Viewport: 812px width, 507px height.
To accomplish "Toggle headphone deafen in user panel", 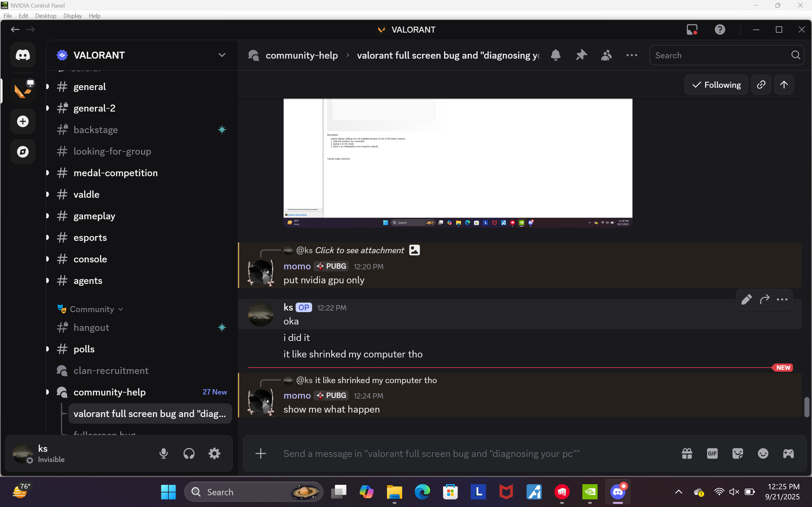I will pyautogui.click(x=189, y=454).
